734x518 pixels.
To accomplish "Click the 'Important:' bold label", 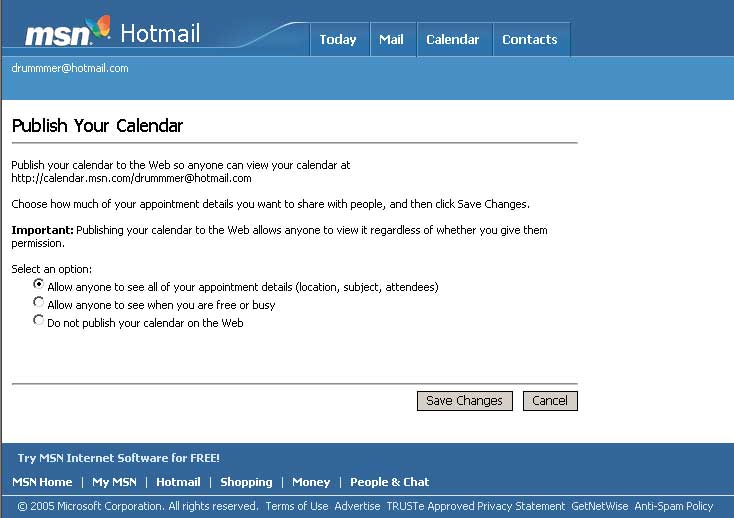I will tap(43, 230).
